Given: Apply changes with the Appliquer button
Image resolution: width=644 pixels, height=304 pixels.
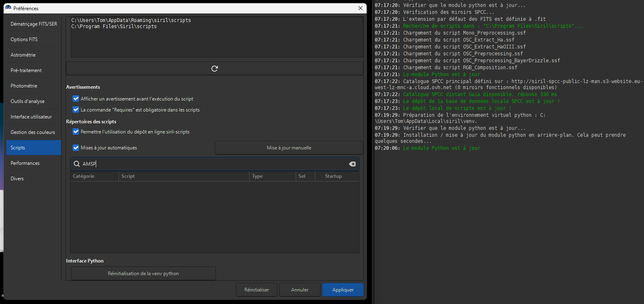Looking at the screenshot, I should pyautogui.click(x=343, y=290).
